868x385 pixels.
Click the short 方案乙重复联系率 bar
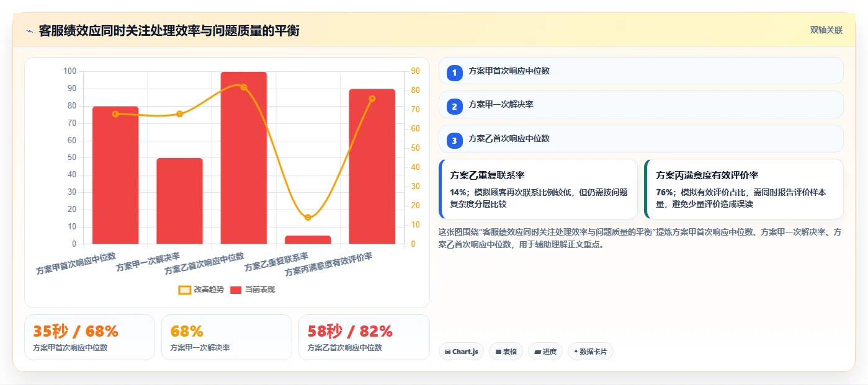(x=308, y=239)
